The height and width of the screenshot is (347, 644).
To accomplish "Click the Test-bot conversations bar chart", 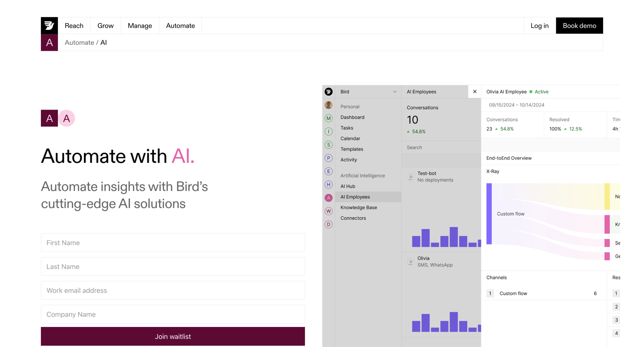I will click(x=446, y=237).
